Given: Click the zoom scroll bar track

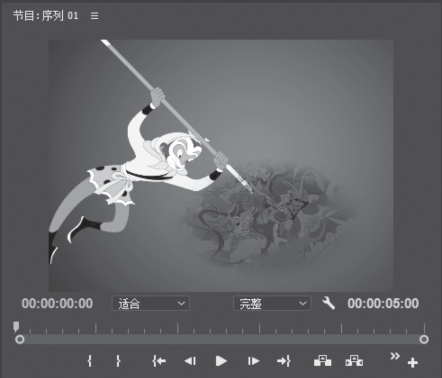Looking at the screenshot, I should click(x=222, y=339).
